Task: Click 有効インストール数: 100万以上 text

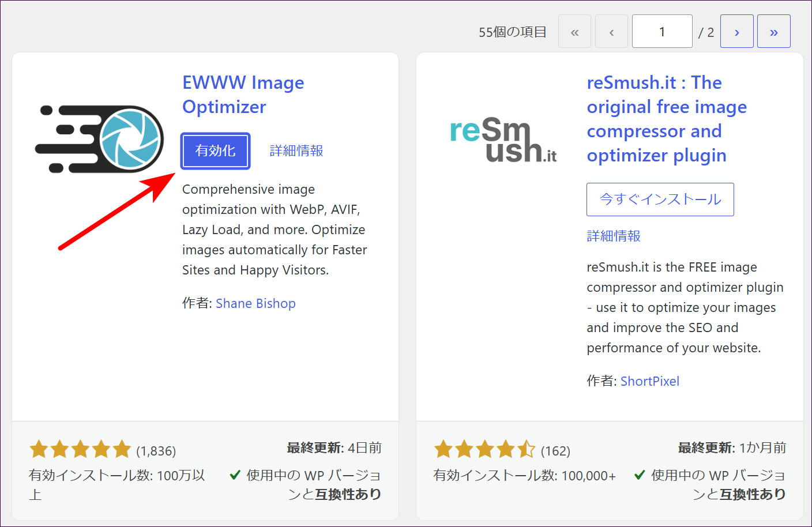Action: 117,485
